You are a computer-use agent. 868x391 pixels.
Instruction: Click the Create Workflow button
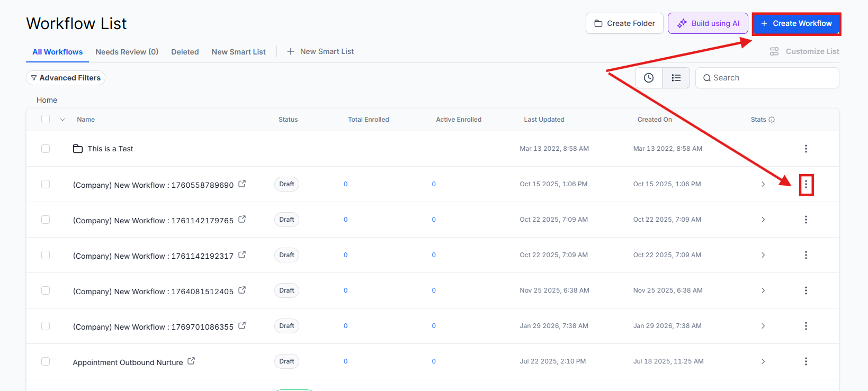pyautogui.click(x=796, y=24)
